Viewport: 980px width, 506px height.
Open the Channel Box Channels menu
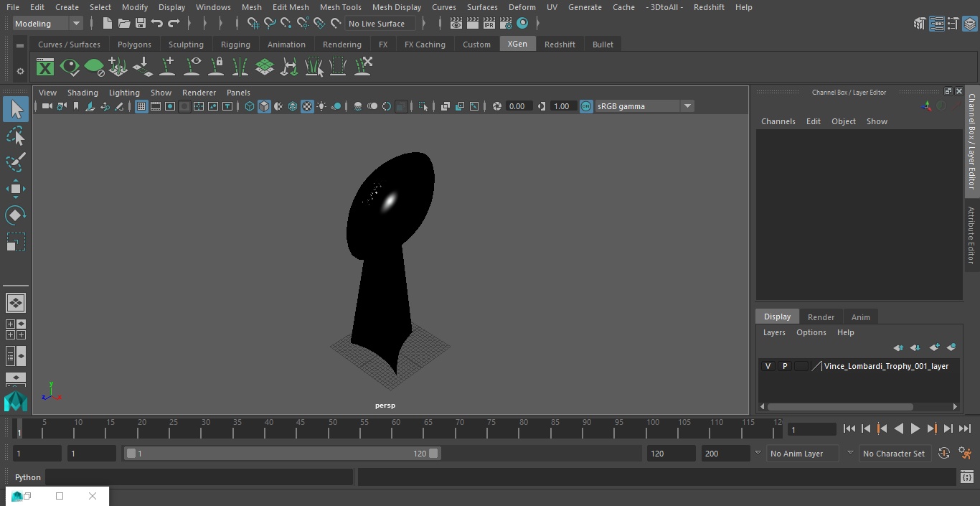tap(778, 121)
